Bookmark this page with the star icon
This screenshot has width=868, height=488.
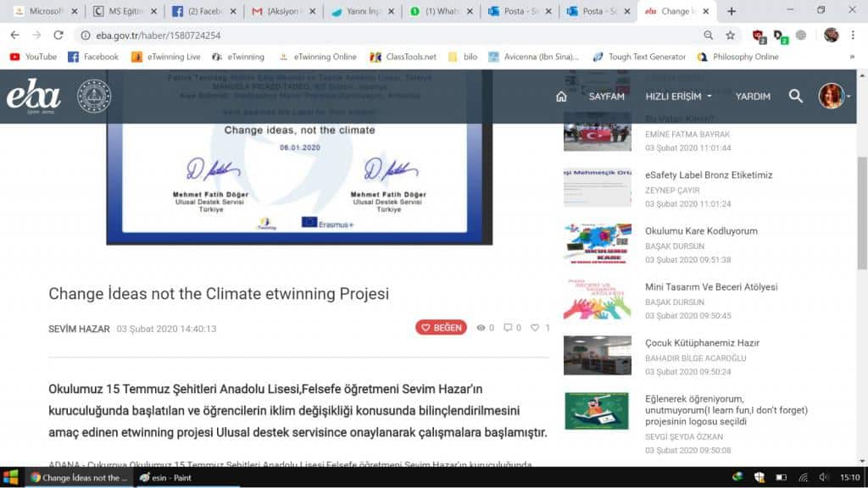(x=730, y=35)
